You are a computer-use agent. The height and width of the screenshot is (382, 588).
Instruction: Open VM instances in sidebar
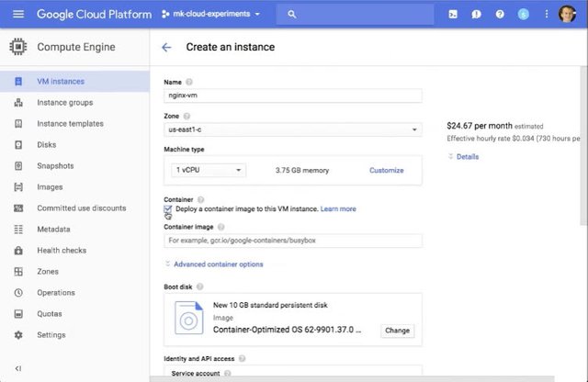(74, 82)
